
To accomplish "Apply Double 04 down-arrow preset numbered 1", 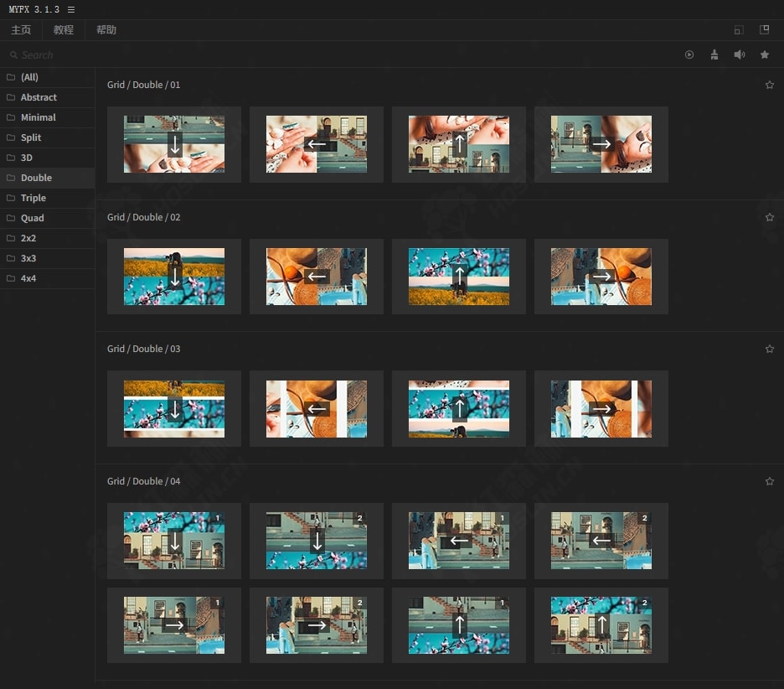I will [174, 541].
